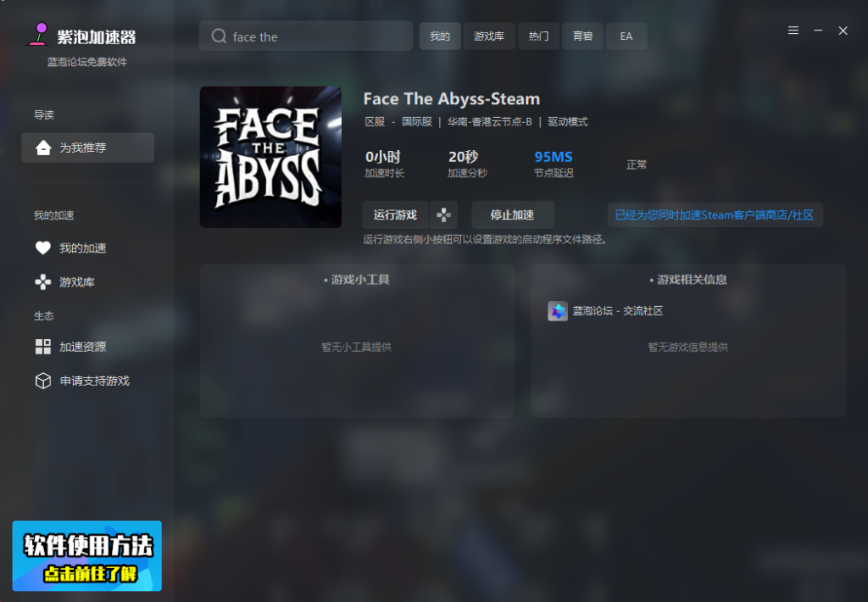Viewport: 868px width, 602px height.
Task: Minimize the window
Action: point(818,31)
